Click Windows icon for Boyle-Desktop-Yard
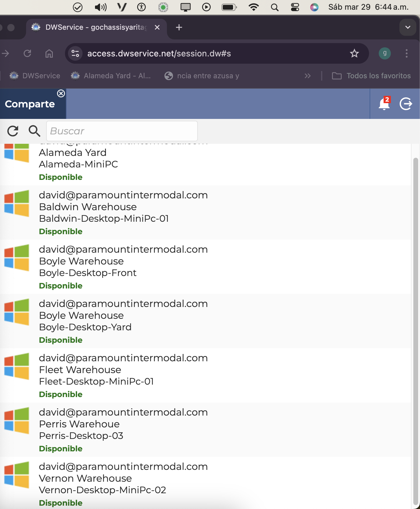 (x=17, y=312)
